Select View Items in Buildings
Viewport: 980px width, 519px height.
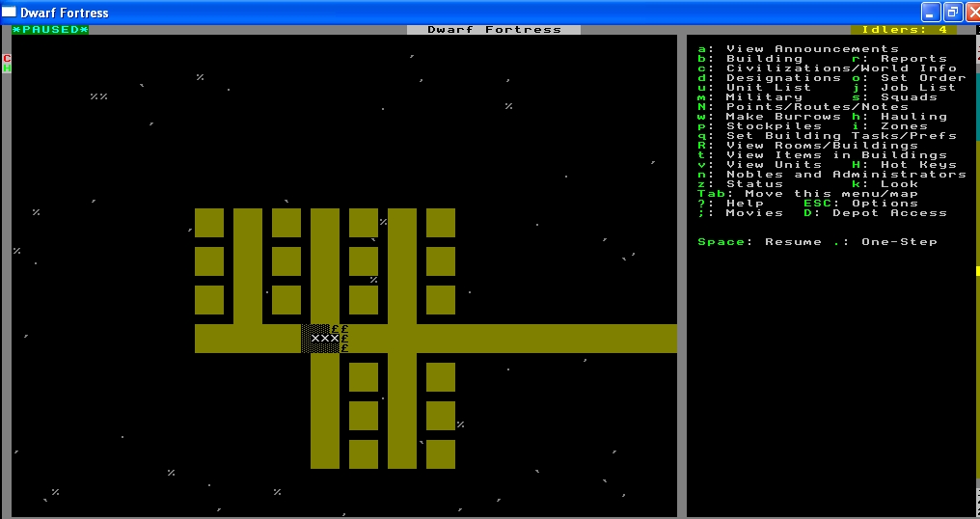823,155
